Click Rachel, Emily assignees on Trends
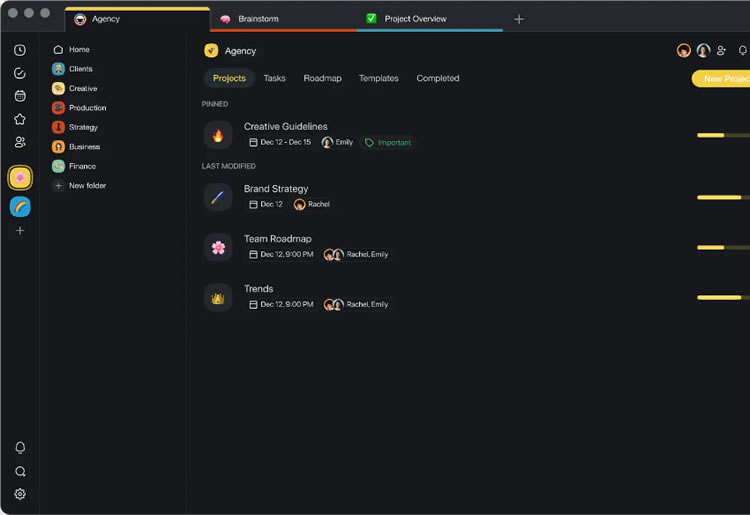Screen dimensions: 750x515 pyautogui.click(x=356, y=305)
